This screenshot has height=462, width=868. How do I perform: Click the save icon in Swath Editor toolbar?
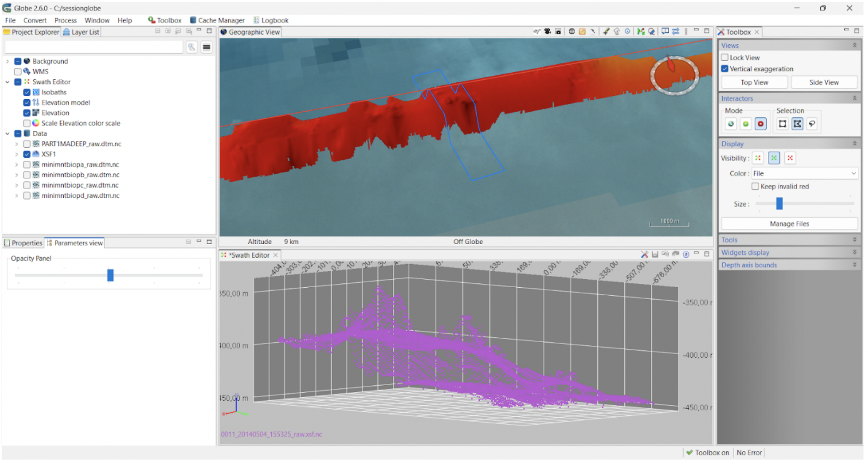(x=655, y=255)
